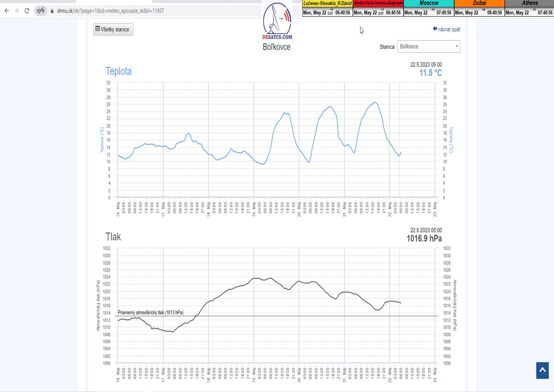Screen dimensions: 554x392
Task: Click the turquoise Moscow clock header
Action: point(428,3)
